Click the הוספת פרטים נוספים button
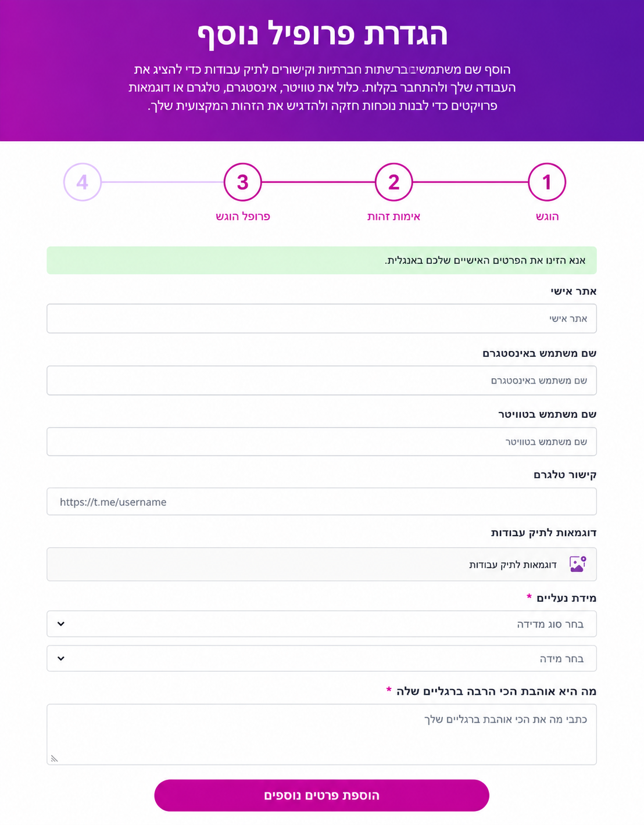644x825 pixels. pyautogui.click(x=321, y=795)
